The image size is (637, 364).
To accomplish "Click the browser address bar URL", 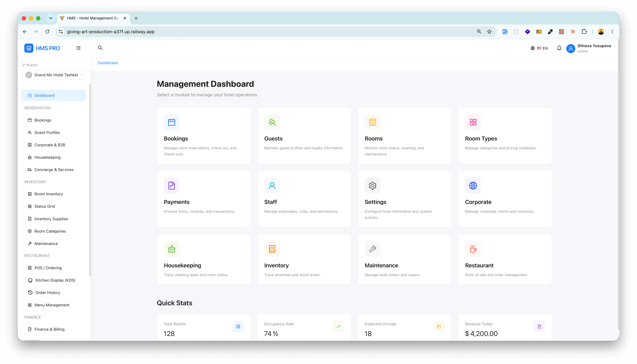I will coord(111,32).
